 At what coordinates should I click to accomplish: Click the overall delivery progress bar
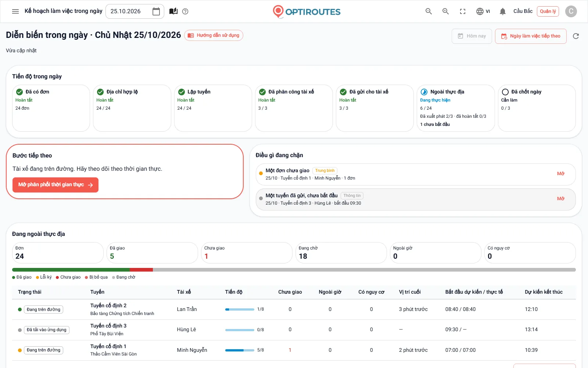point(294,270)
